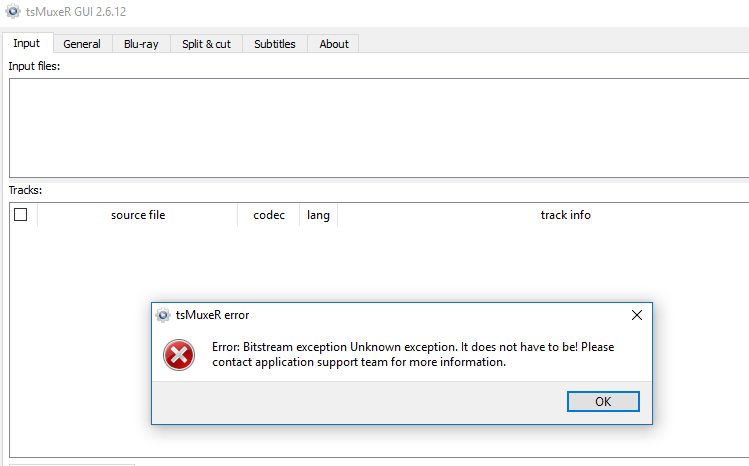The width and height of the screenshot is (749, 466).
Task: Open the General tab
Action: pos(82,44)
